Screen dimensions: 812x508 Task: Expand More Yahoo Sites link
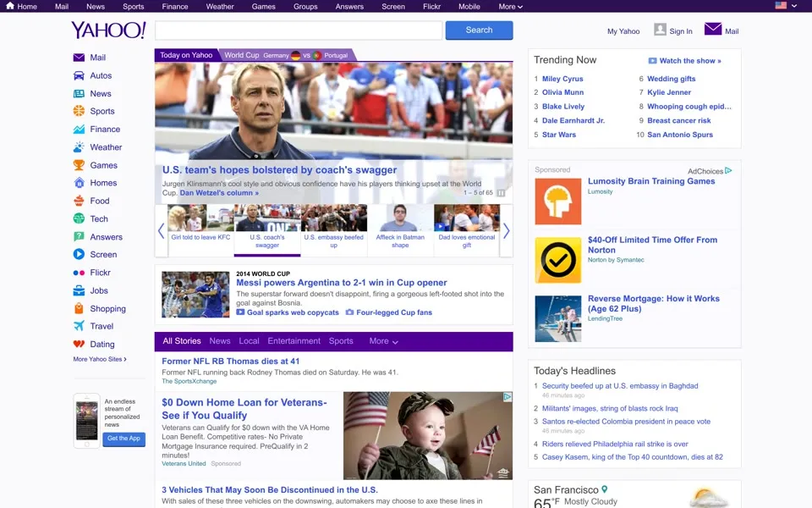[100, 359]
